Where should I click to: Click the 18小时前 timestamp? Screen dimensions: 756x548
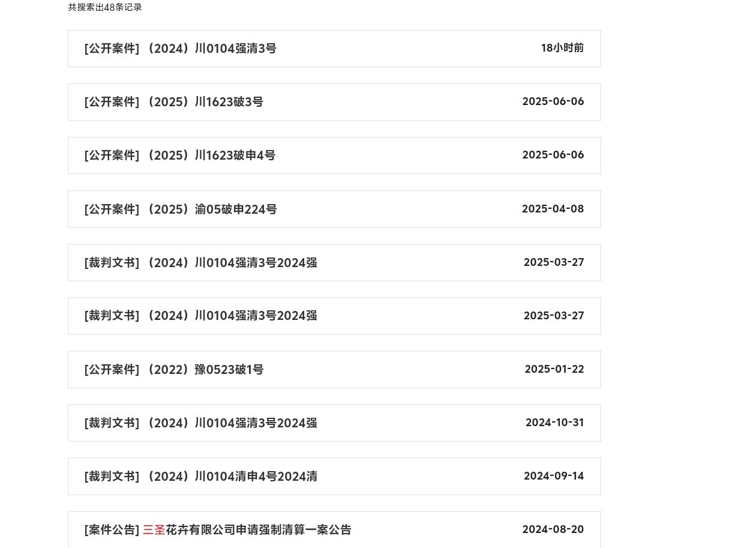coord(562,48)
